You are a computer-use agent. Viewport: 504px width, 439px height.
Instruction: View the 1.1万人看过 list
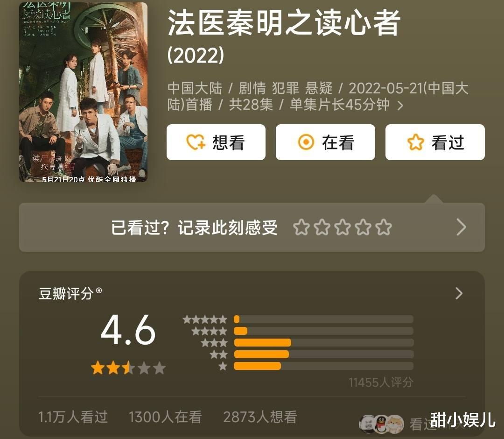click(x=73, y=417)
